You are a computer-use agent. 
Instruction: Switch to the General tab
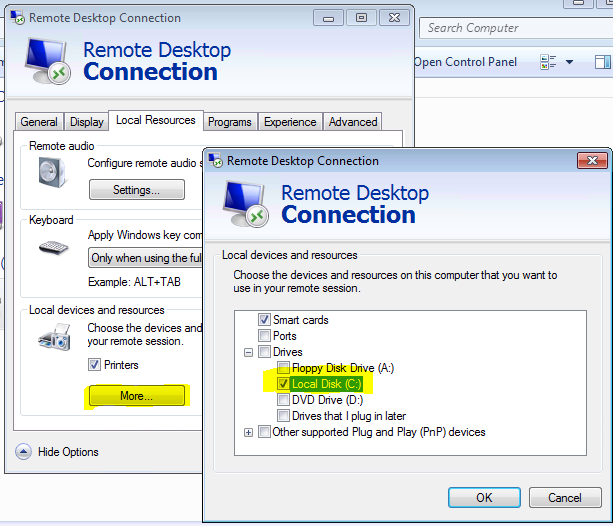pyautogui.click(x=39, y=122)
